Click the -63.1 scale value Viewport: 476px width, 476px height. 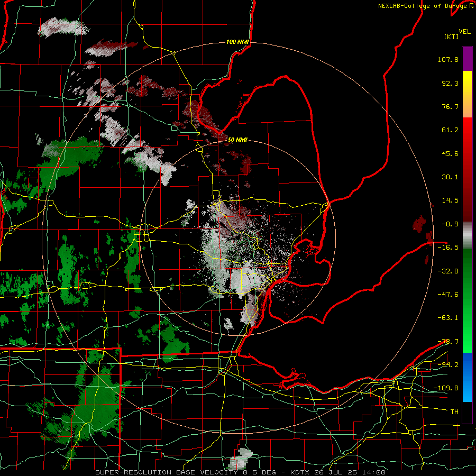coord(448,318)
